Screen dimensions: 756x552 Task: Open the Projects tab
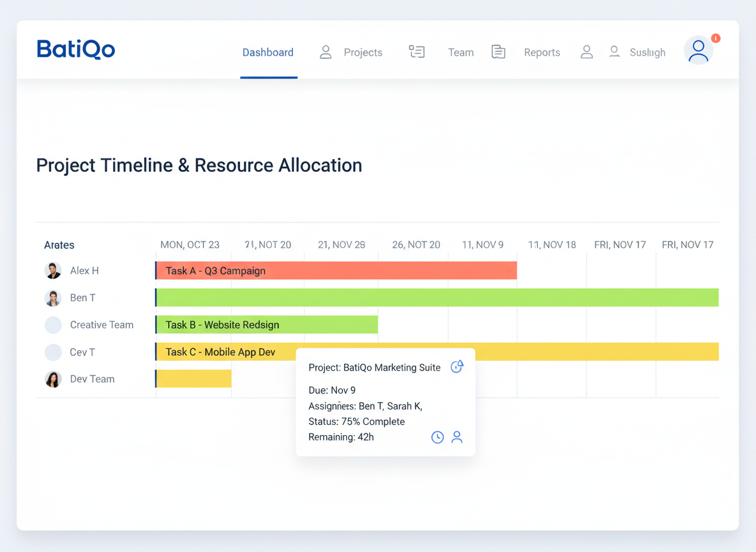point(363,52)
